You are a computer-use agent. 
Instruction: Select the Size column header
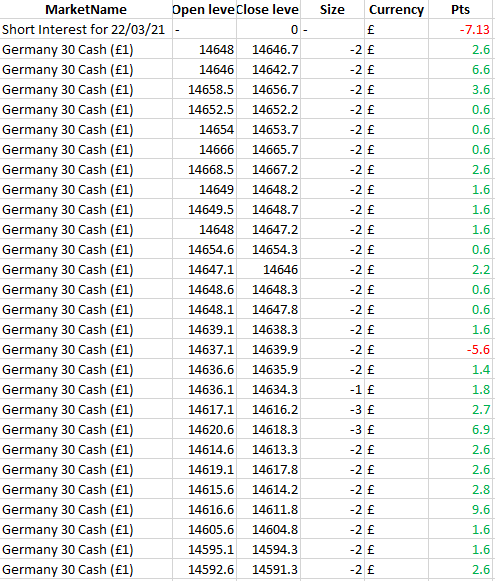point(332,9)
